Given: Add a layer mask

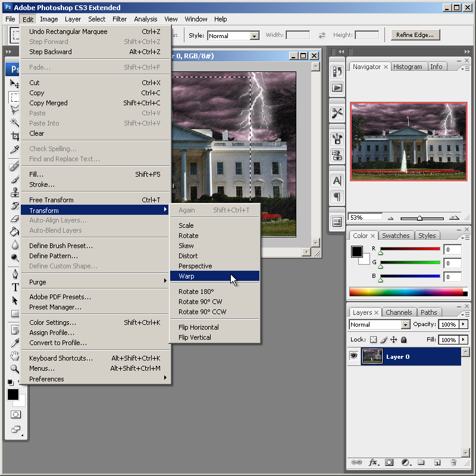Looking at the screenshot, I should pos(389,462).
